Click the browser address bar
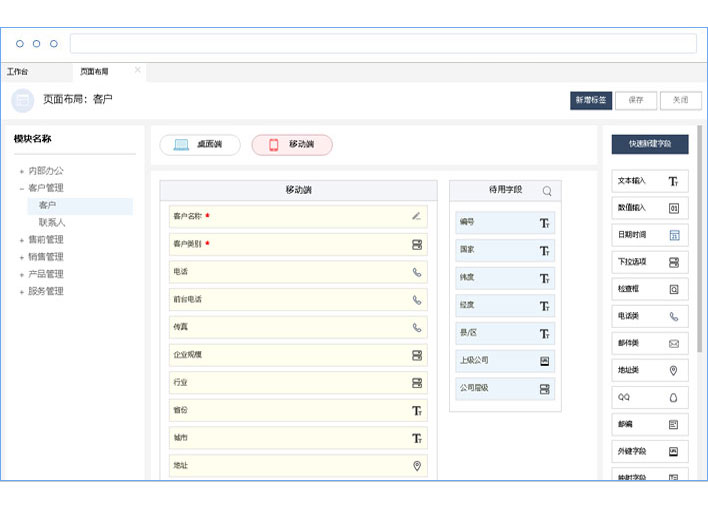 (383, 43)
